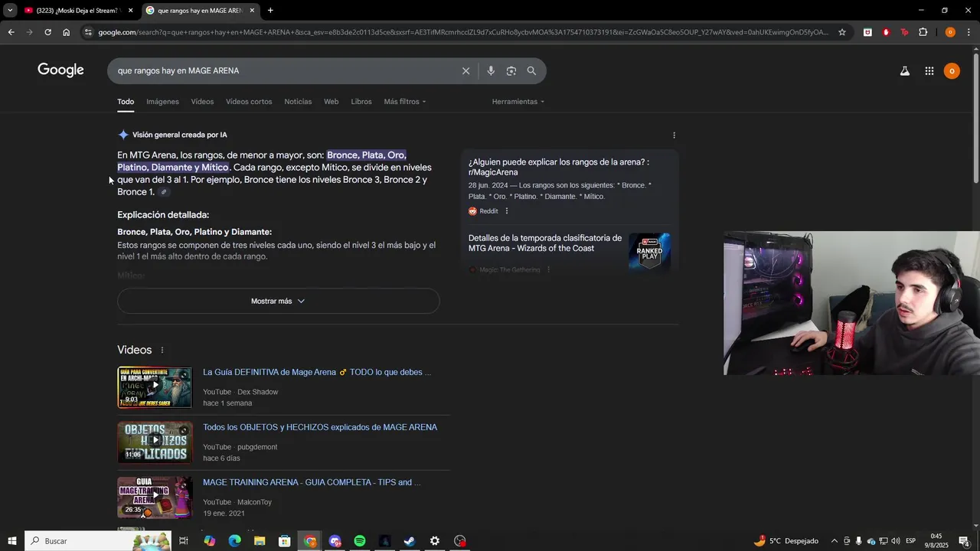Switch to the Videos cortos tab
This screenshot has height=551, width=980.
tap(249, 102)
